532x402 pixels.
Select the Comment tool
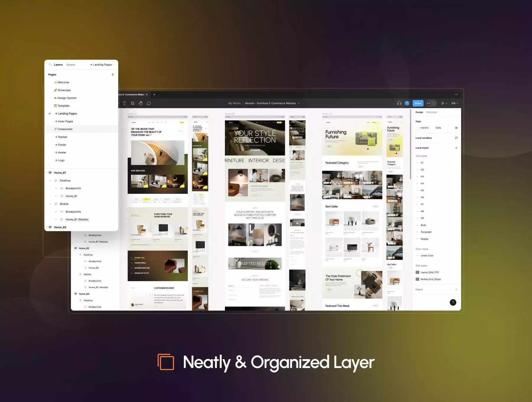pos(149,103)
